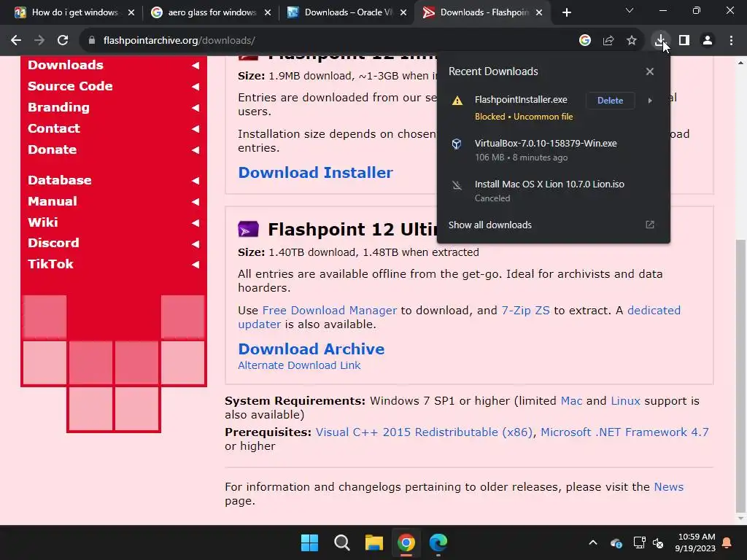Click the warning icon beside FlashpointInstaller.exe
The height and width of the screenshot is (560, 747).
coord(457,101)
